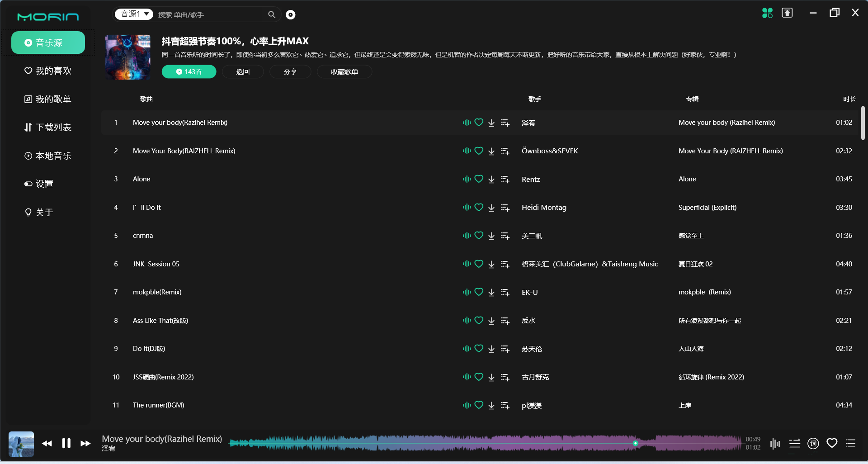Click the 收藏歌单 collect playlist button

[344, 71]
